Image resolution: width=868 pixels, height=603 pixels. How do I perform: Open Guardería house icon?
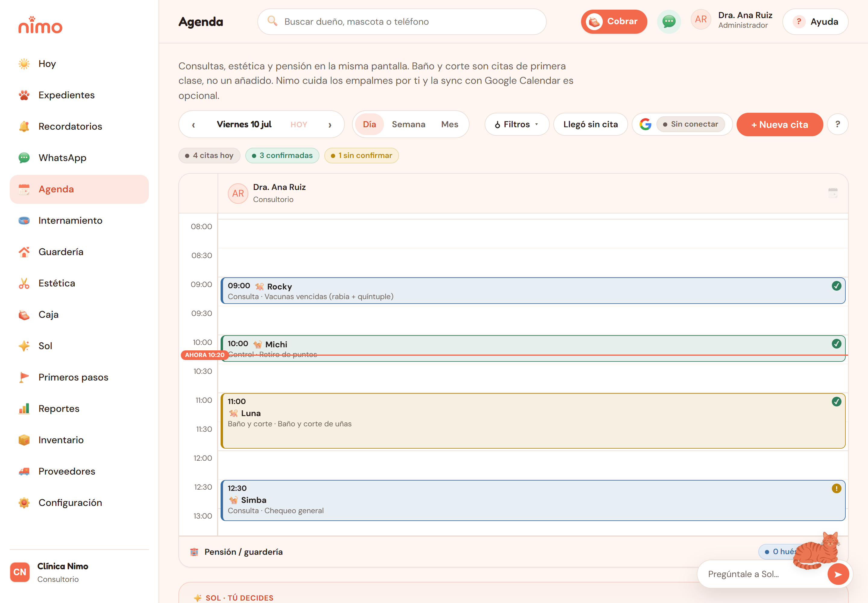[x=24, y=252]
